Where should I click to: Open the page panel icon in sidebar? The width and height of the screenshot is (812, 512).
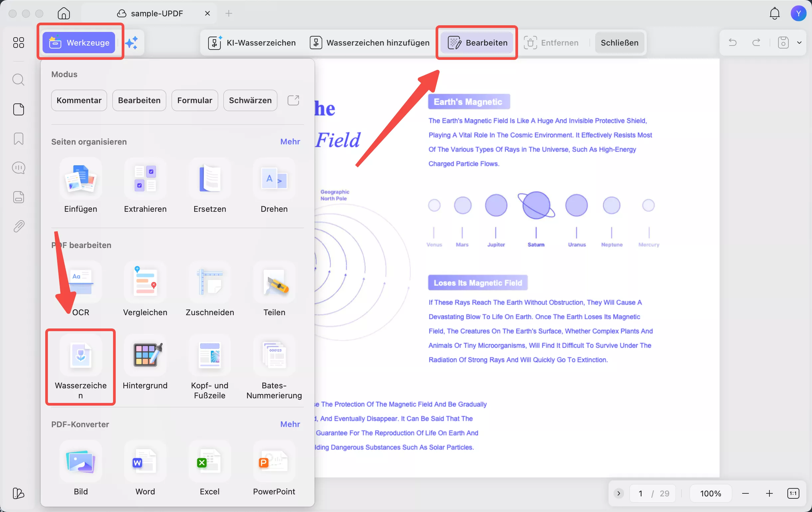(19, 109)
